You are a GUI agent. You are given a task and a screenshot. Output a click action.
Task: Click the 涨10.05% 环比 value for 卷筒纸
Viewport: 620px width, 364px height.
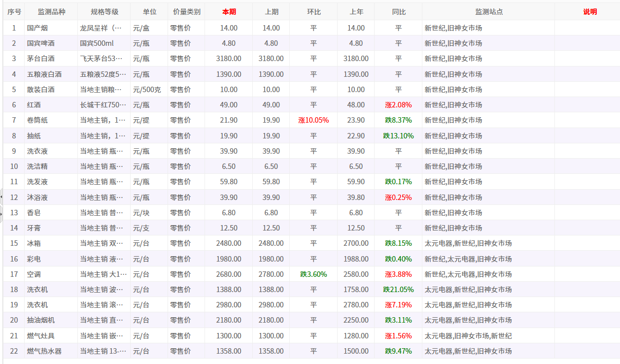(313, 120)
